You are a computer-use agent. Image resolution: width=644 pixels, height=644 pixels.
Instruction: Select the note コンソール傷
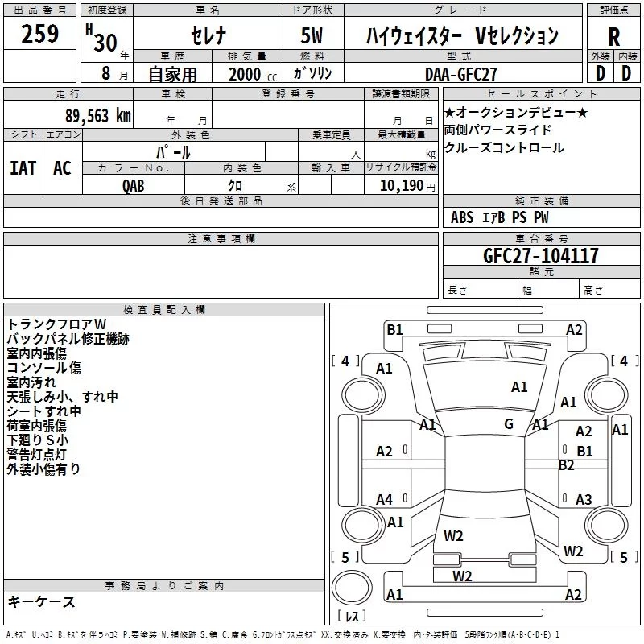44,368
